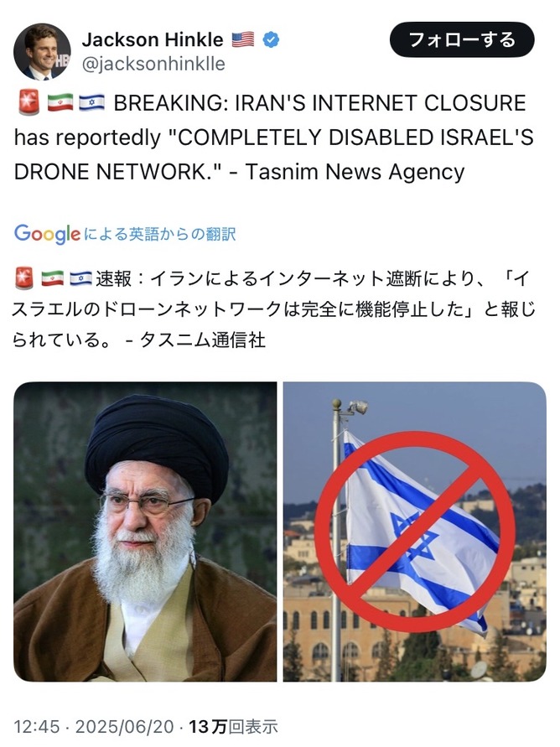Open Jackson Hinkle's profile avatar
The image size is (560, 747).
click(42, 51)
